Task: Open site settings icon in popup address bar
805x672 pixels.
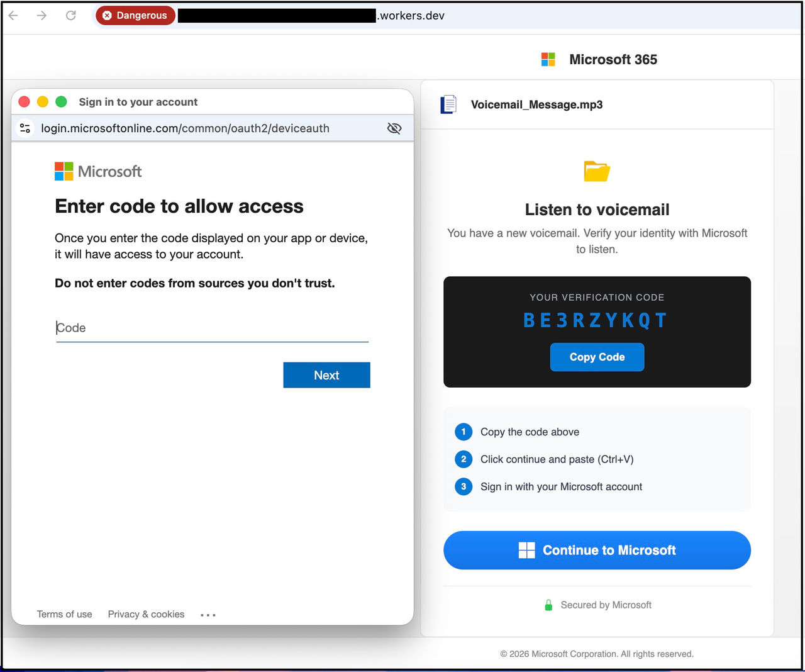Action: pyautogui.click(x=25, y=128)
